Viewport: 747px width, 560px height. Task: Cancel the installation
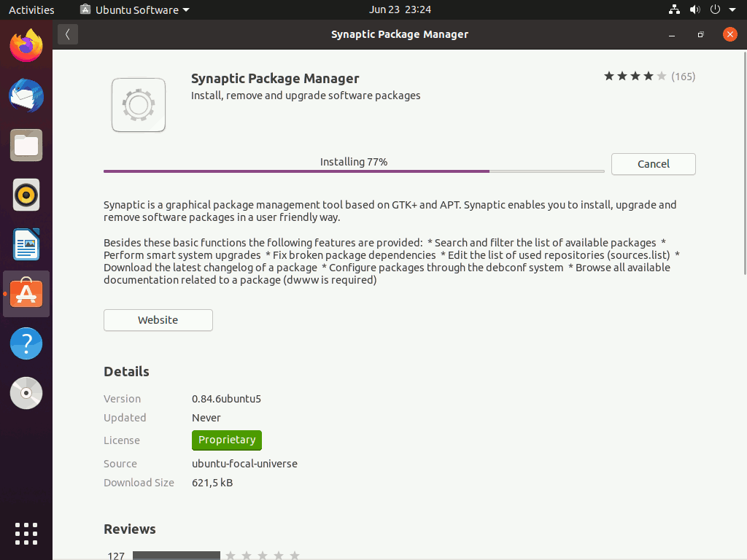tap(653, 164)
